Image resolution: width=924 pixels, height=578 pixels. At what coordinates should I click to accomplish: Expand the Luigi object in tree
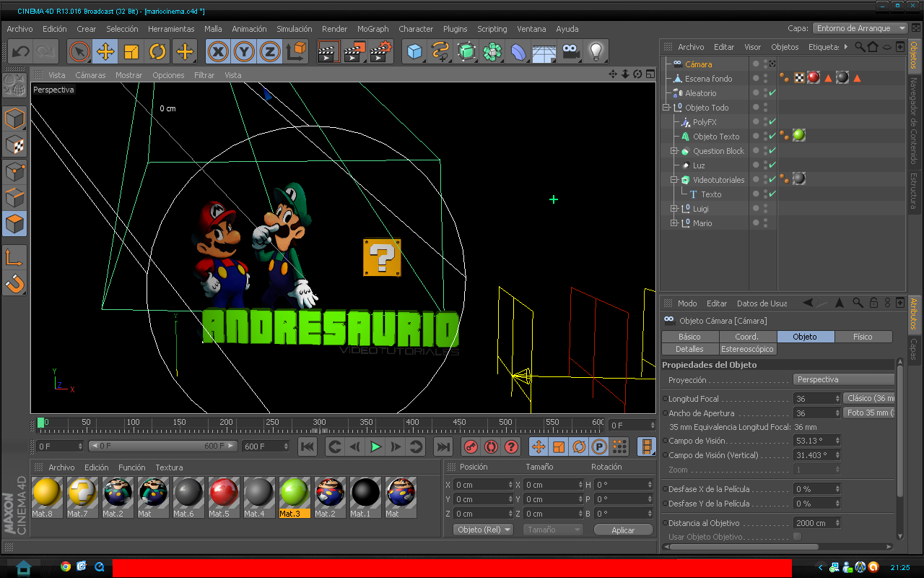(674, 209)
